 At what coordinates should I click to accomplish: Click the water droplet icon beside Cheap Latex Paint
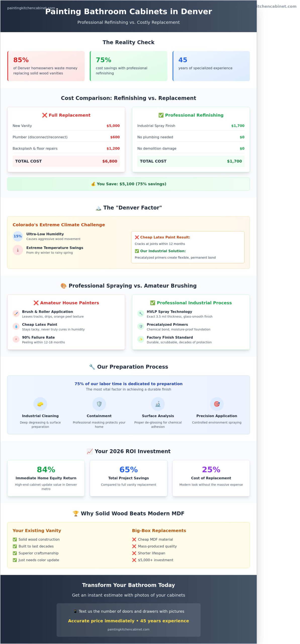tap(16, 327)
